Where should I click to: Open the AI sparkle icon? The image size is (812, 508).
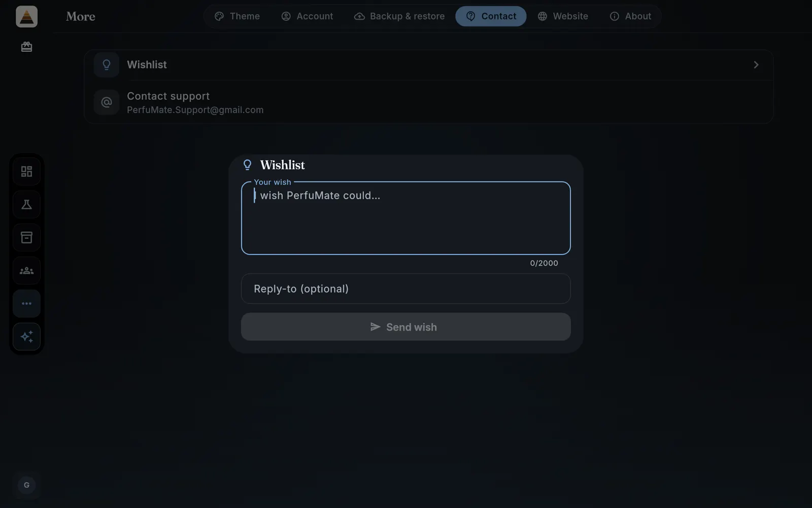click(26, 336)
